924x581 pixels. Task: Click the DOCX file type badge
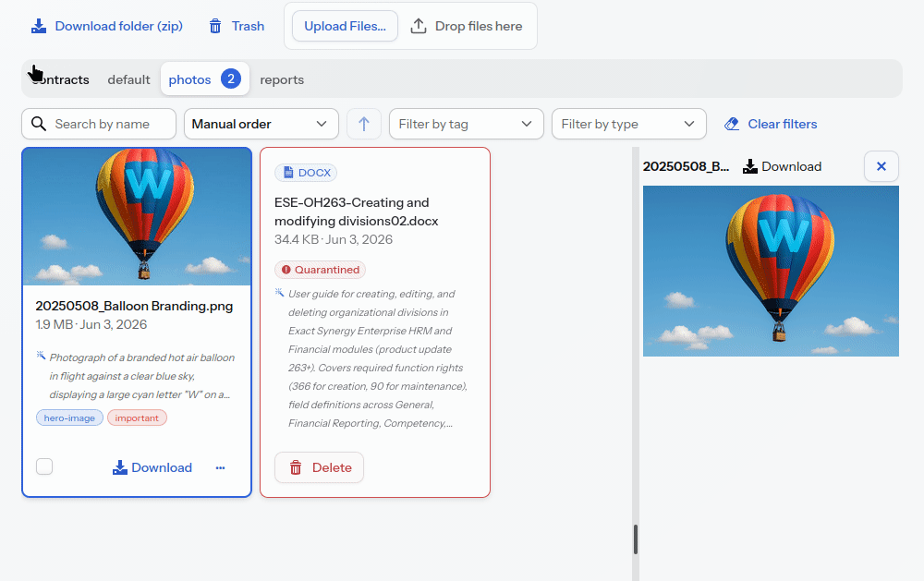click(306, 173)
